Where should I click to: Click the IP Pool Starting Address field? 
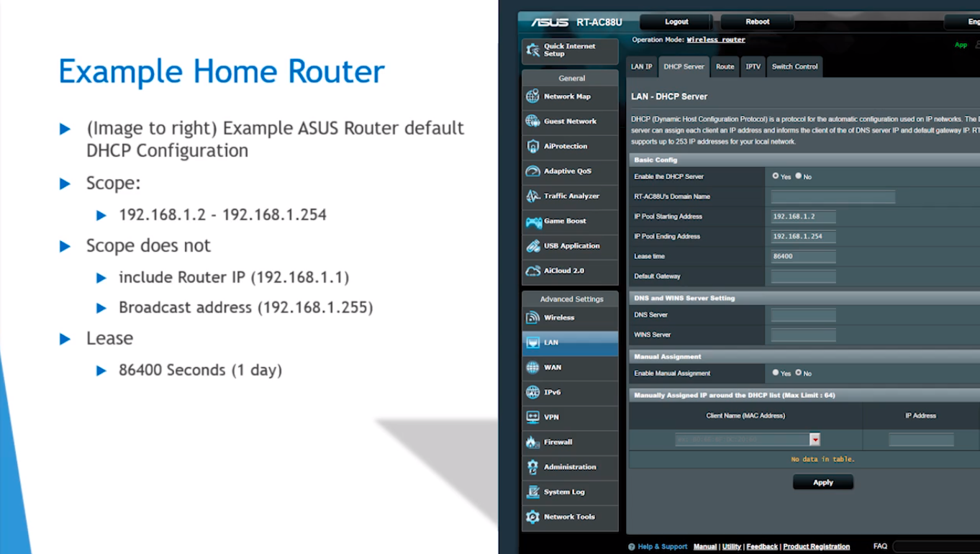(x=803, y=216)
